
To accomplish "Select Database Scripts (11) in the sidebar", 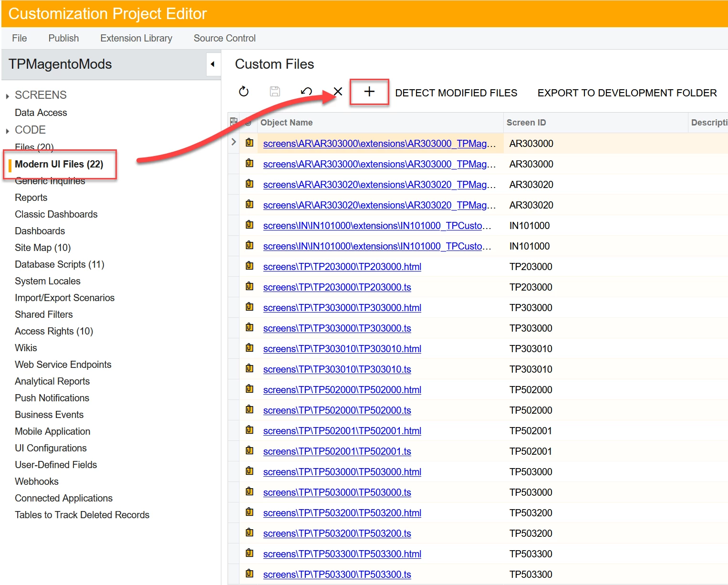I will pos(60,264).
